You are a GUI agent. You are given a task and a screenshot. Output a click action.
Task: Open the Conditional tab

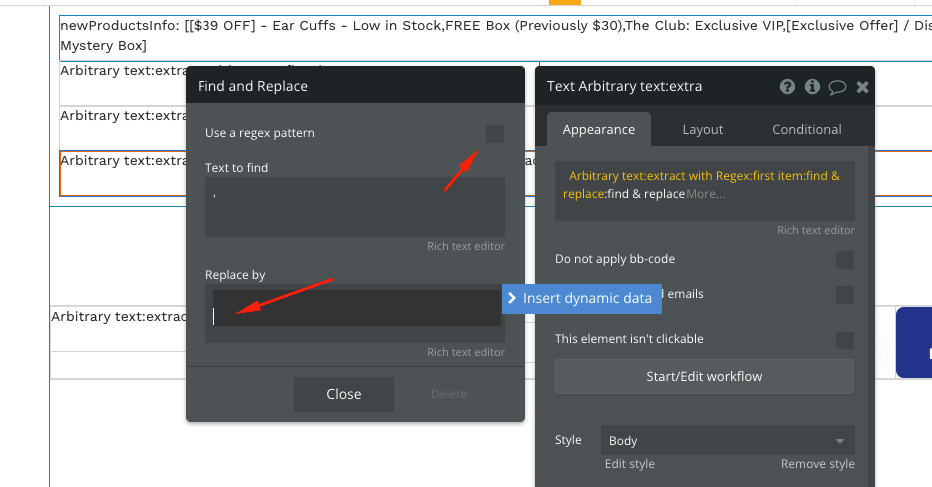pos(806,129)
